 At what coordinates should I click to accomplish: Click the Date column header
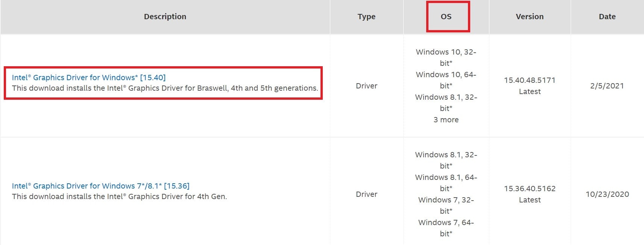(x=607, y=17)
